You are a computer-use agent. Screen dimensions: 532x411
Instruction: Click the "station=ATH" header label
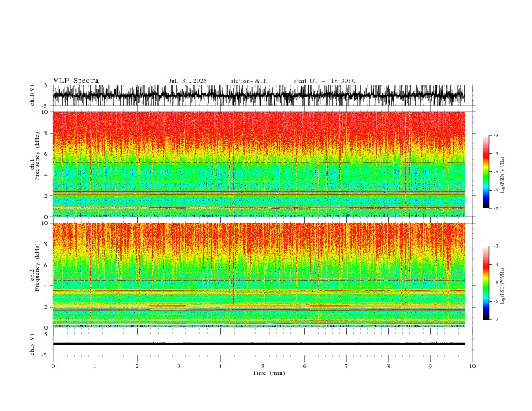(249, 81)
